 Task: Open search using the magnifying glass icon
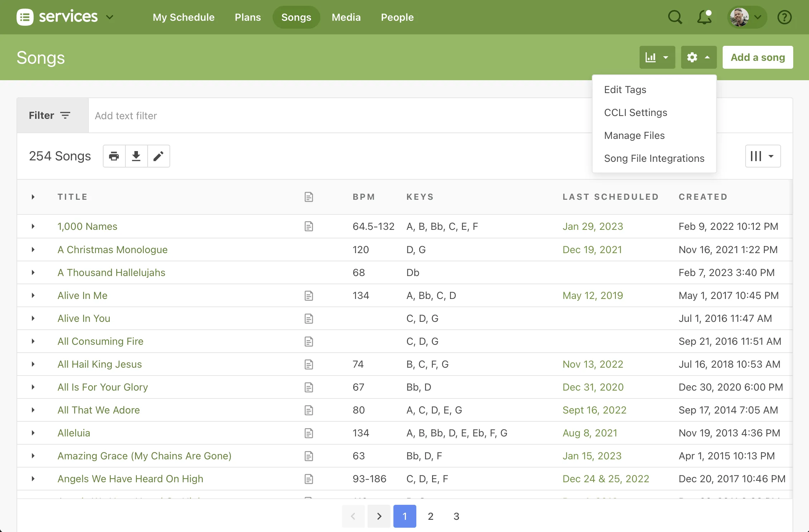click(x=675, y=17)
